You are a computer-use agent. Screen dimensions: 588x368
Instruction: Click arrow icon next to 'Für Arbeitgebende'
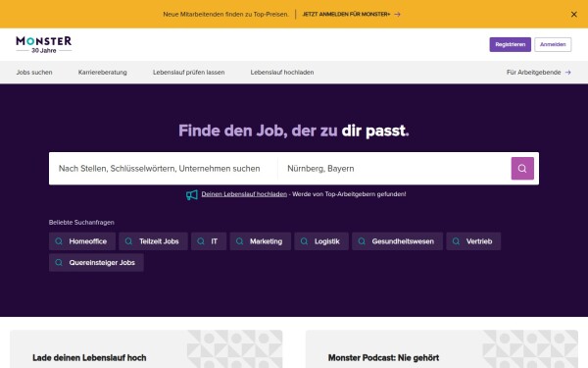(x=568, y=72)
